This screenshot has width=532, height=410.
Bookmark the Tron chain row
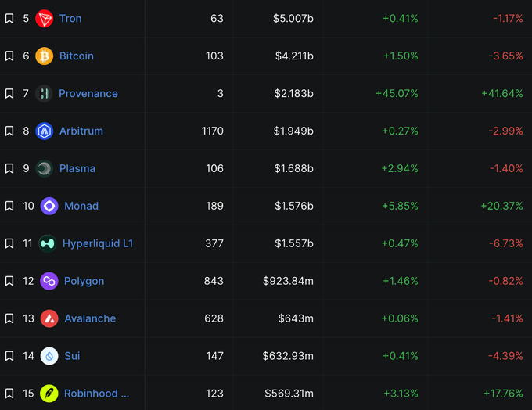(x=9, y=18)
